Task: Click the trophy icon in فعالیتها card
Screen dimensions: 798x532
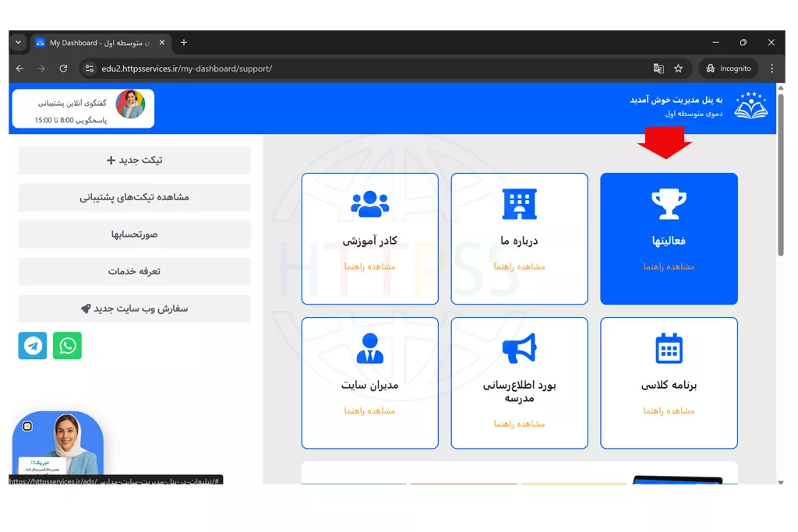Action: pyautogui.click(x=669, y=204)
